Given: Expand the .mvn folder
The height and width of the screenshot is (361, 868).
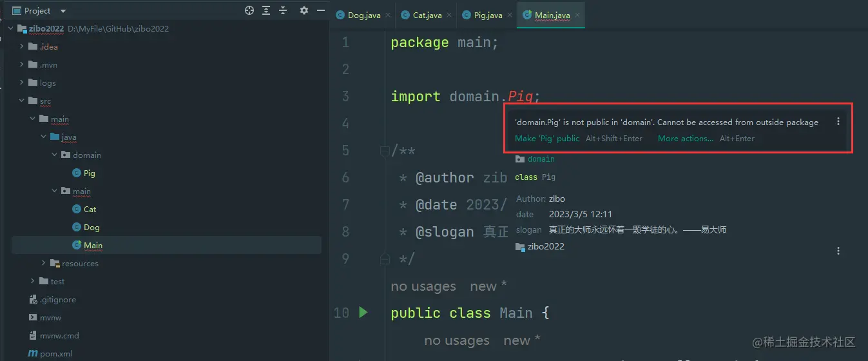Looking at the screenshot, I should 22,64.
